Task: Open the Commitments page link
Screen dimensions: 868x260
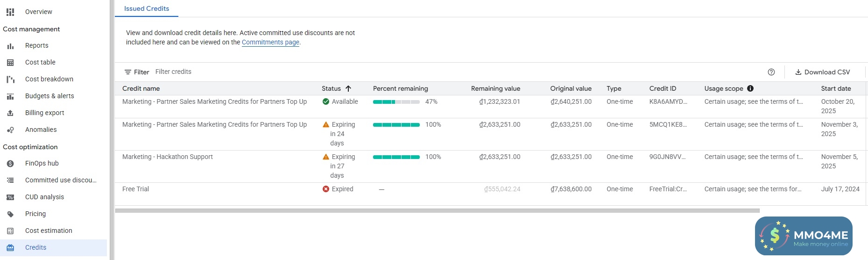Action: (270, 42)
